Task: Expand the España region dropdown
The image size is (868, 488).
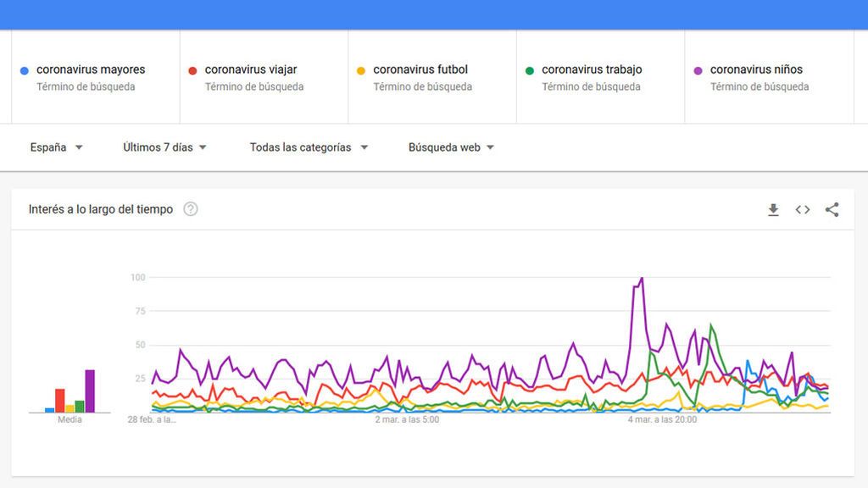Action: pyautogui.click(x=57, y=147)
